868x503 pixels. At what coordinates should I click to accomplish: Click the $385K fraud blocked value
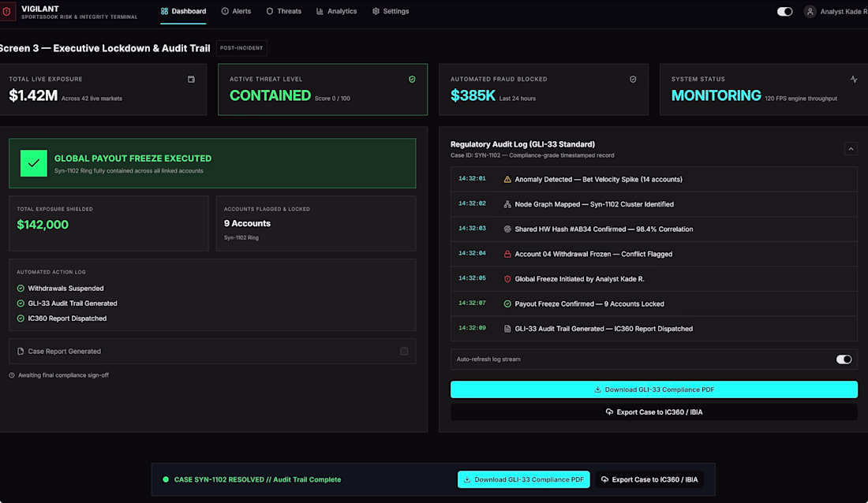(x=473, y=95)
